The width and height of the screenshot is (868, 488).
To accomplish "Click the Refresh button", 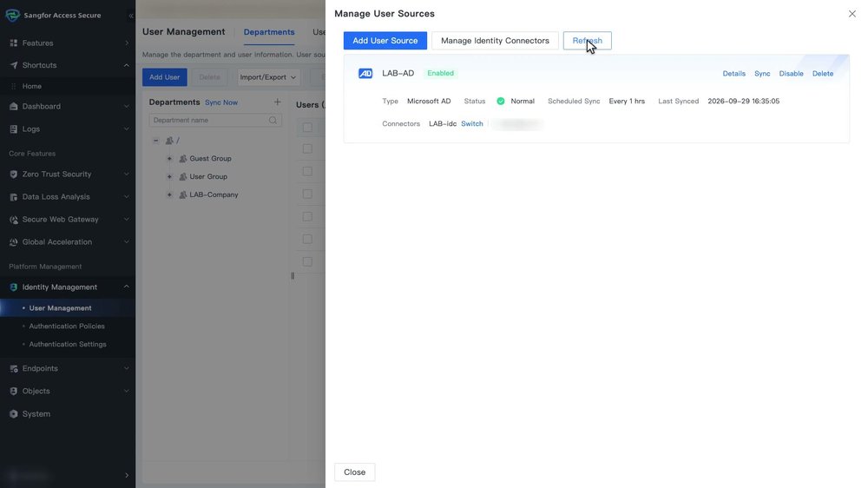I will coord(588,41).
